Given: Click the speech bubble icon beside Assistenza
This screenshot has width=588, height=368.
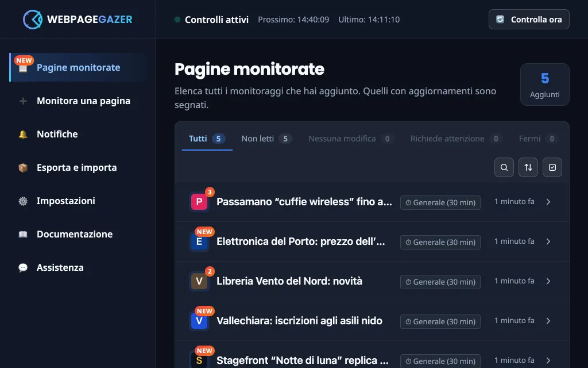Looking at the screenshot, I should click(23, 268).
